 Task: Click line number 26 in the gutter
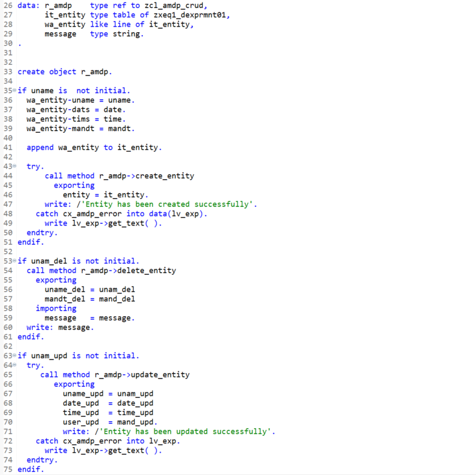pos(8,6)
